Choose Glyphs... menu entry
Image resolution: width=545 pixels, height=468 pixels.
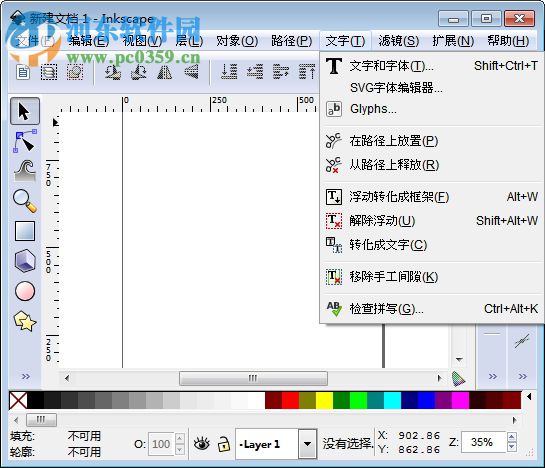coord(432,109)
